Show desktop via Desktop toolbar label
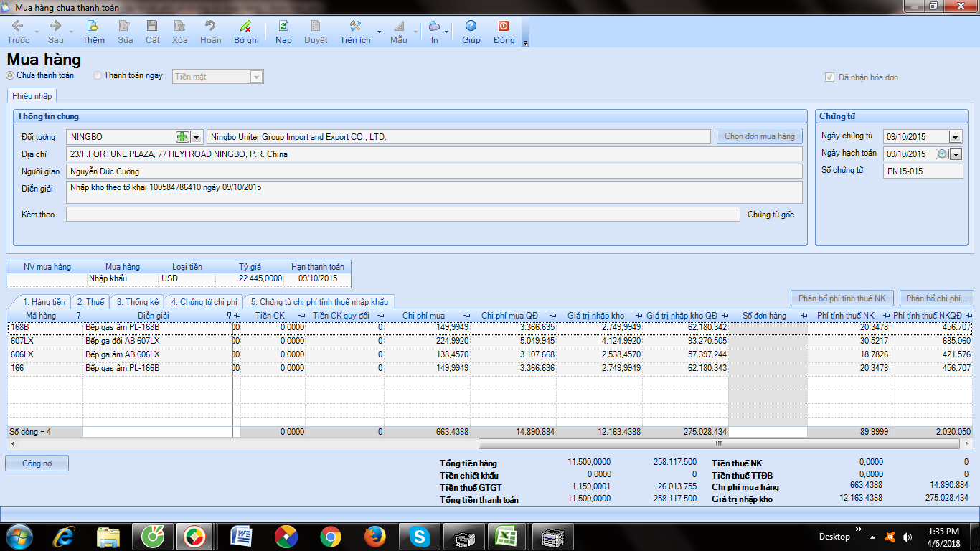980x551 pixels. 834,537
